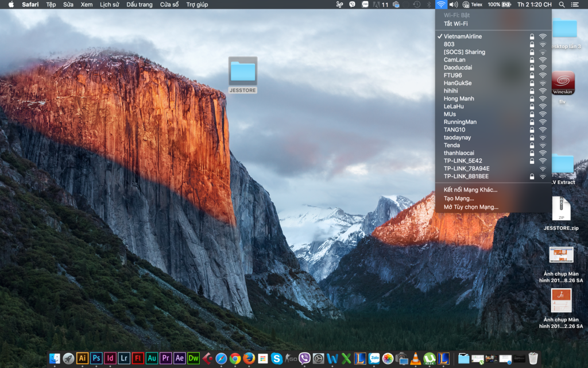Open the Lịch sử menu

coord(109,5)
